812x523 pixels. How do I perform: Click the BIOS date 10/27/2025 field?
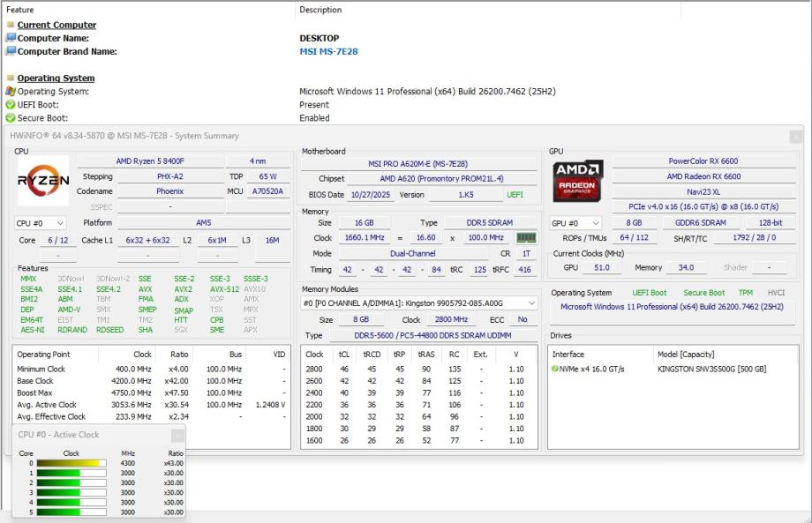pyautogui.click(x=371, y=195)
